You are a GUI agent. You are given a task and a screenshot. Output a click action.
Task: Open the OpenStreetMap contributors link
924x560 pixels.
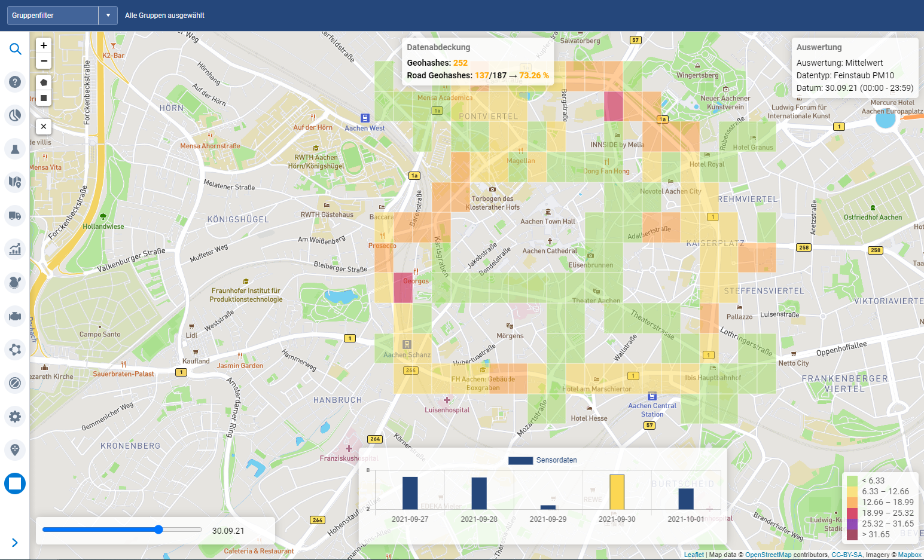(768, 555)
